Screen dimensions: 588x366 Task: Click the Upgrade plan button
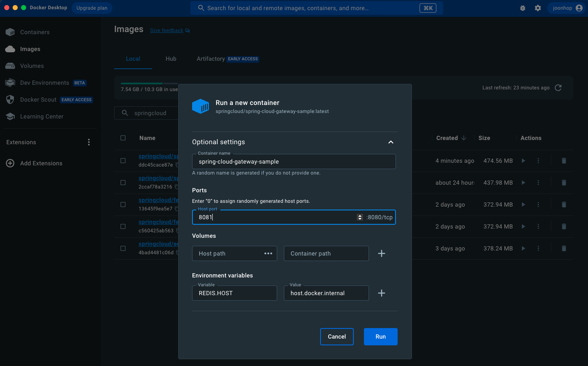[92, 8]
